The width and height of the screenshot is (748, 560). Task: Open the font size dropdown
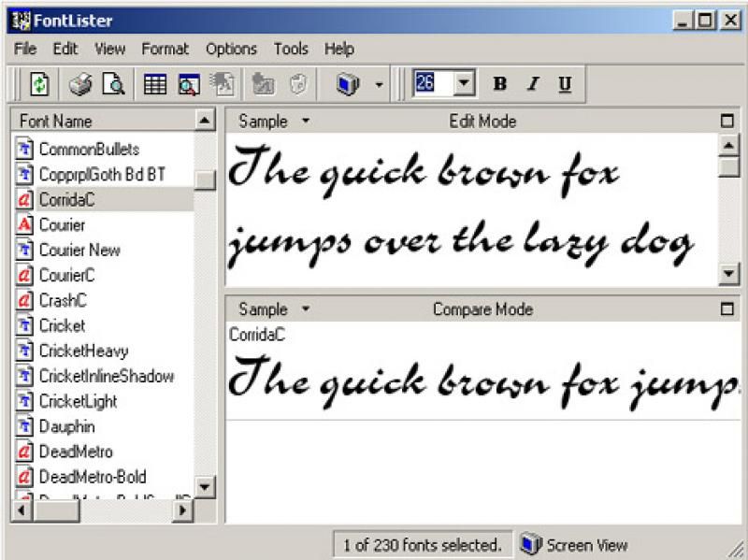tap(465, 84)
